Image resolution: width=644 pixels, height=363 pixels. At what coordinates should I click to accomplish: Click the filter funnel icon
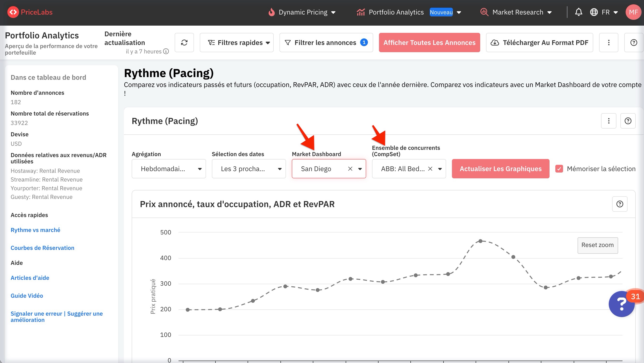point(287,43)
